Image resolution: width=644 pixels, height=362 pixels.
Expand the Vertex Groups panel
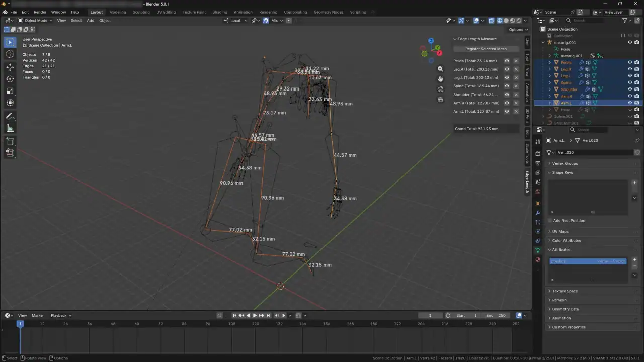565,163
